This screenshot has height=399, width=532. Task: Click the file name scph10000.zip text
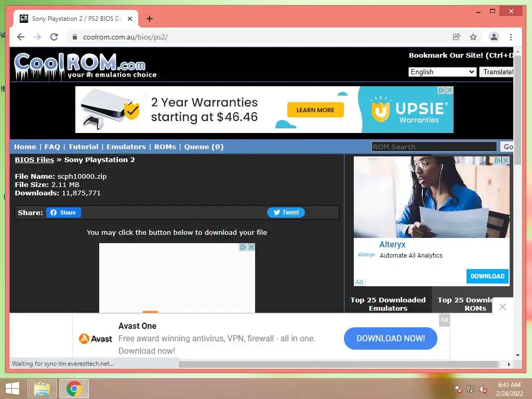tap(82, 177)
